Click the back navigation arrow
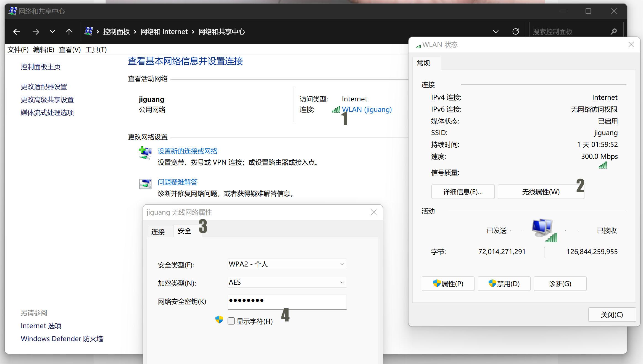 point(16,31)
